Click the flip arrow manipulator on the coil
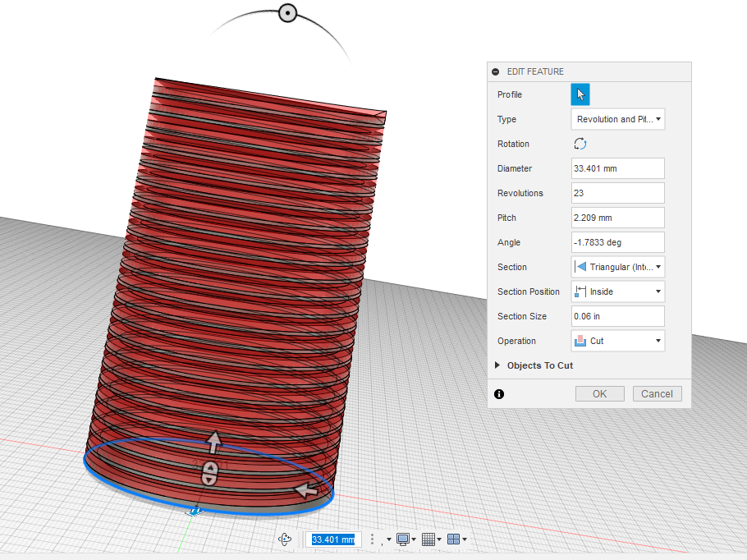Screen dimensions: 747x560 click(307, 490)
